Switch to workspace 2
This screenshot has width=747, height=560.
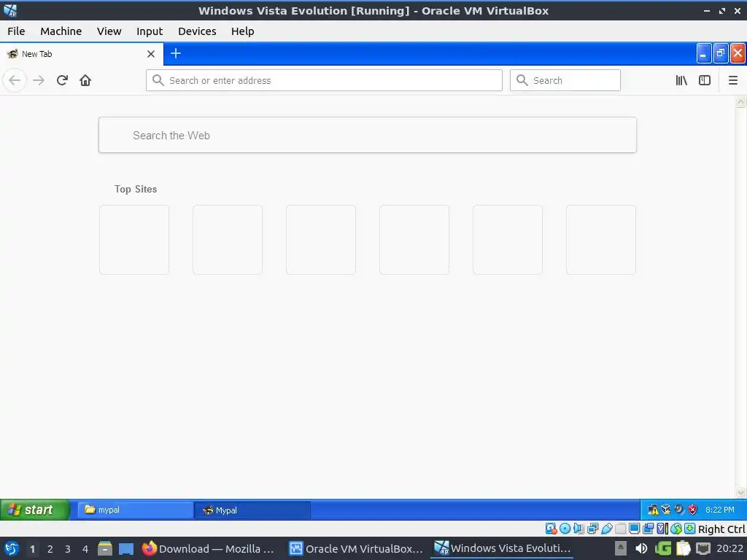click(50, 549)
